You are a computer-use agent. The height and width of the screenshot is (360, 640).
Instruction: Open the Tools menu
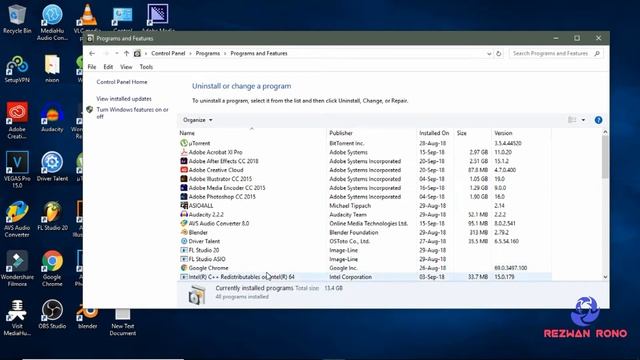point(146,67)
